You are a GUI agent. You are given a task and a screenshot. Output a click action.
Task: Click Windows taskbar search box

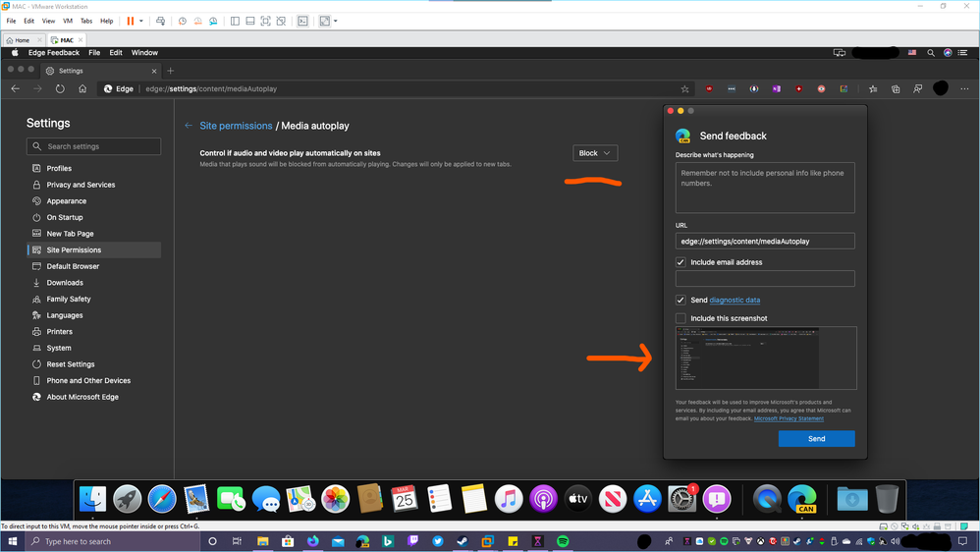[113, 541]
